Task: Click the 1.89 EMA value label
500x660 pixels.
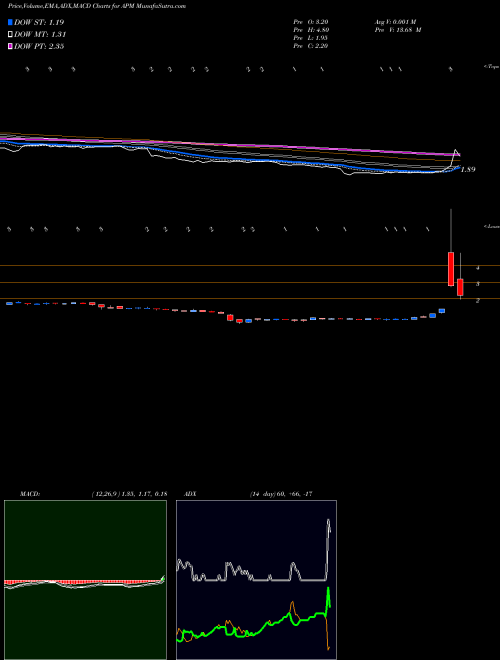Action: (x=468, y=170)
